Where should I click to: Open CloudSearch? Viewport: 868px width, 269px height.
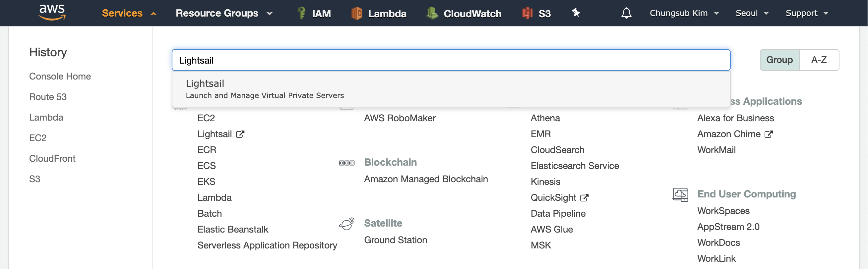click(557, 150)
